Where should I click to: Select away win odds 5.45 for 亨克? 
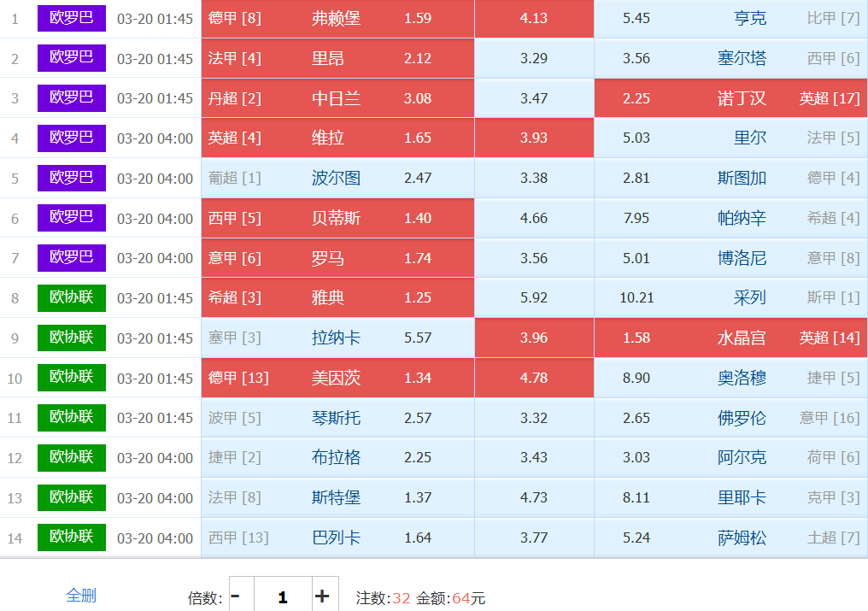[636, 18]
